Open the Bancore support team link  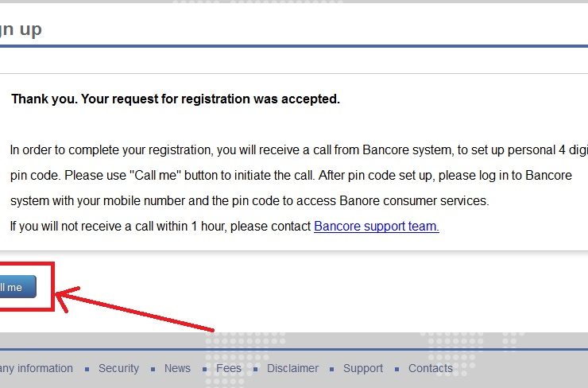[377, 227]
